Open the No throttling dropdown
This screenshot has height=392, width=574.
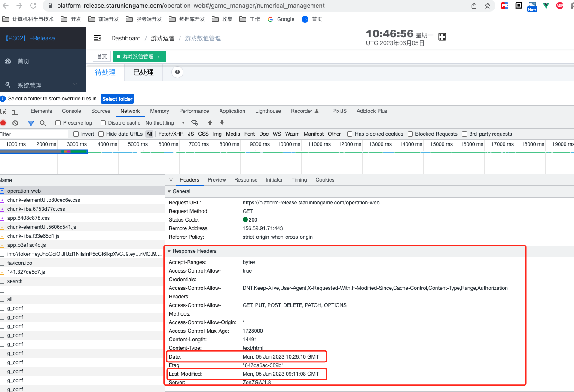(x=165, y=123)
